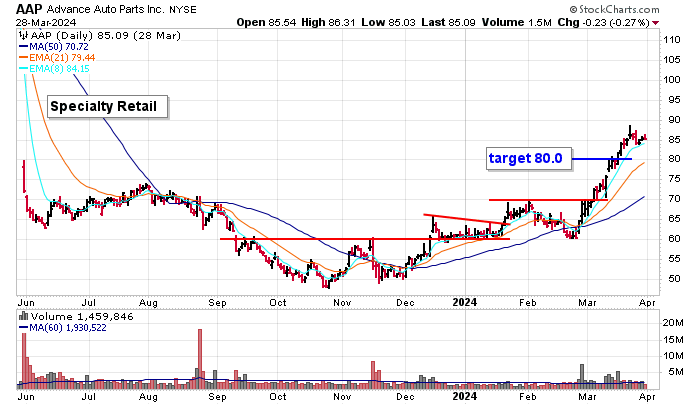Click the 28-Mar-2024 date text
This screenshot has width=700, height=405.
coord(46,22)
